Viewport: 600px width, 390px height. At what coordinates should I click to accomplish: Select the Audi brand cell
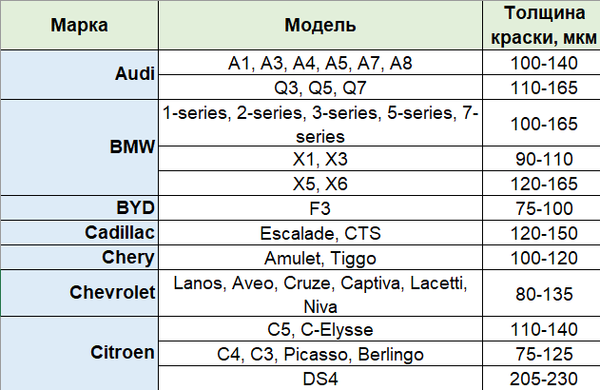pos(79,75)
